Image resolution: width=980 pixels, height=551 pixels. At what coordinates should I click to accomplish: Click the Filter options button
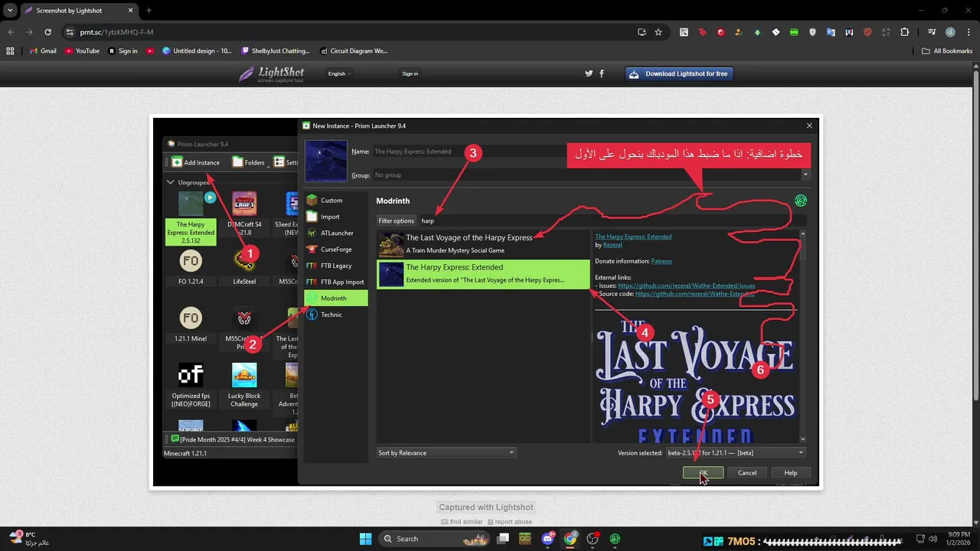(397, 220)
